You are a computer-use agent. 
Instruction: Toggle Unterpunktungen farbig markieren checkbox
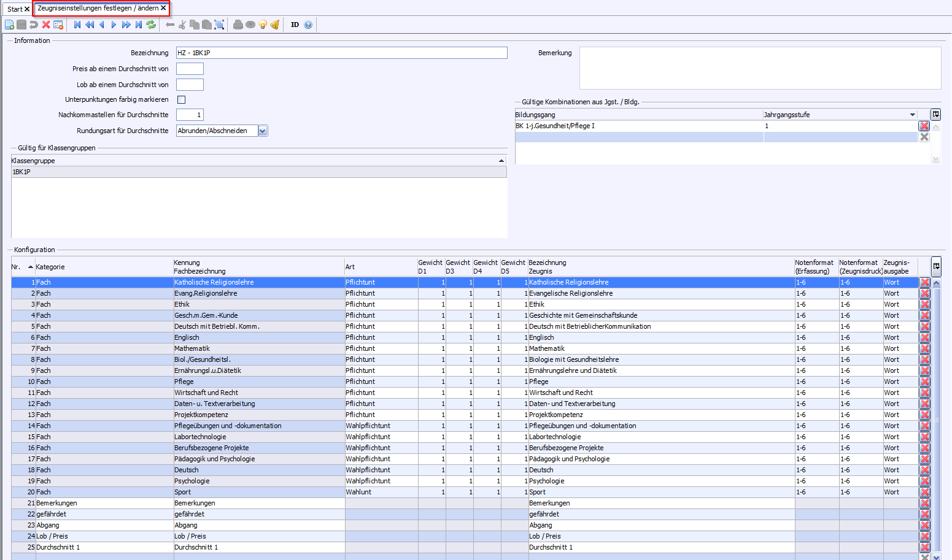coord(181,99)
